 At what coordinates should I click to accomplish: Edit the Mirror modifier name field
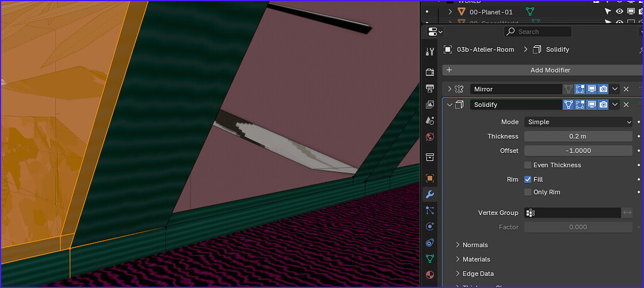516,89
